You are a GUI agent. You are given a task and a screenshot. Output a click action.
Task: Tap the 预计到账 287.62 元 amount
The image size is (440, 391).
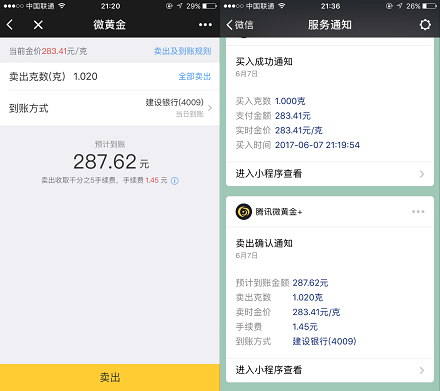[111, 162]
